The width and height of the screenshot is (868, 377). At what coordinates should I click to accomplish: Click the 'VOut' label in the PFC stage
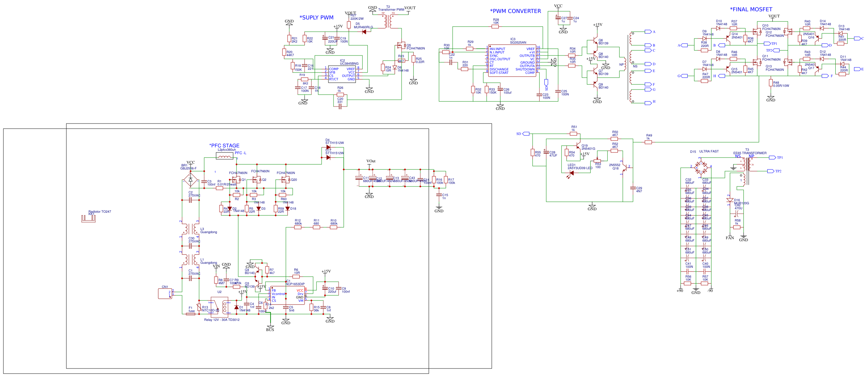[371, 161]
